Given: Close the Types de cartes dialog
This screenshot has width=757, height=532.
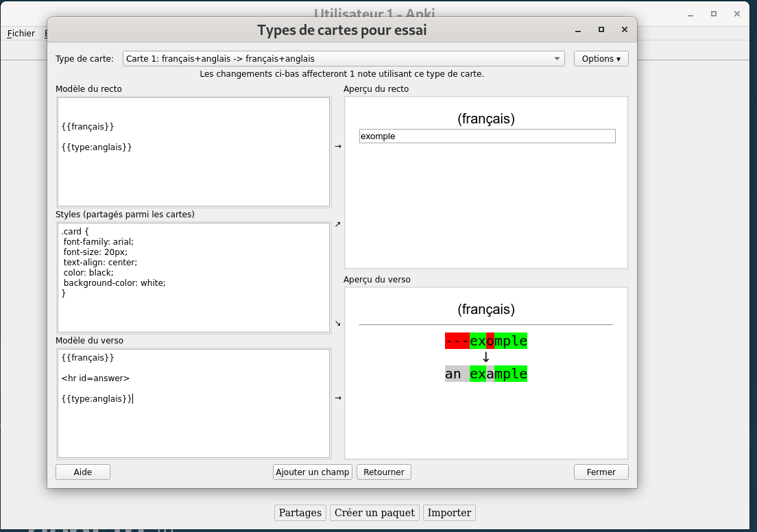Looking at the screenshot, I should tap(624, 29).
